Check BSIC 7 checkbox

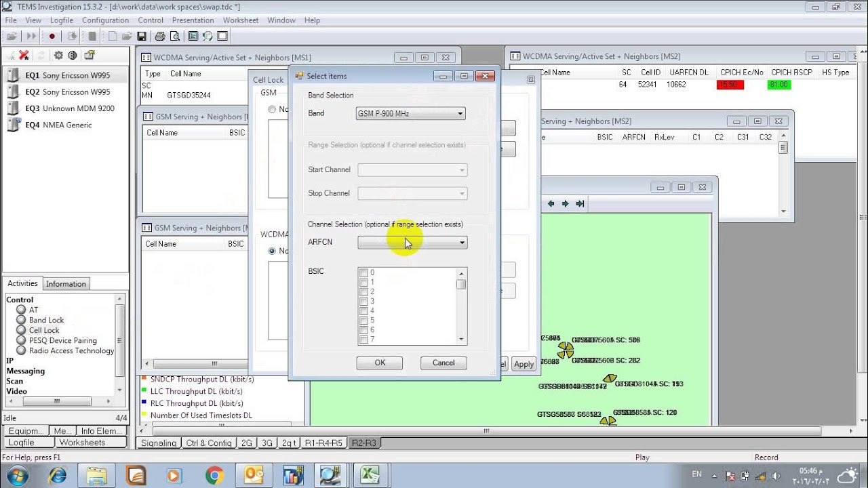[364, 340]
